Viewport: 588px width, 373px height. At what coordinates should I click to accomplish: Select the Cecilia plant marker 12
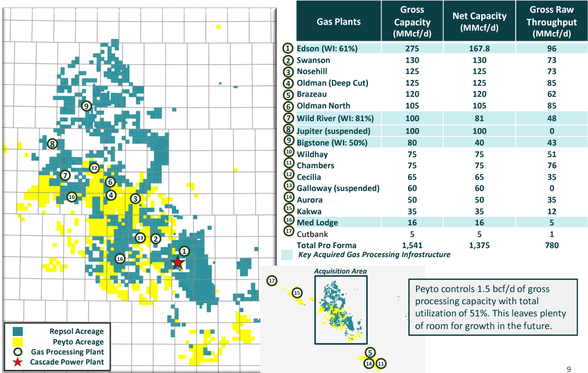[95, 168]
